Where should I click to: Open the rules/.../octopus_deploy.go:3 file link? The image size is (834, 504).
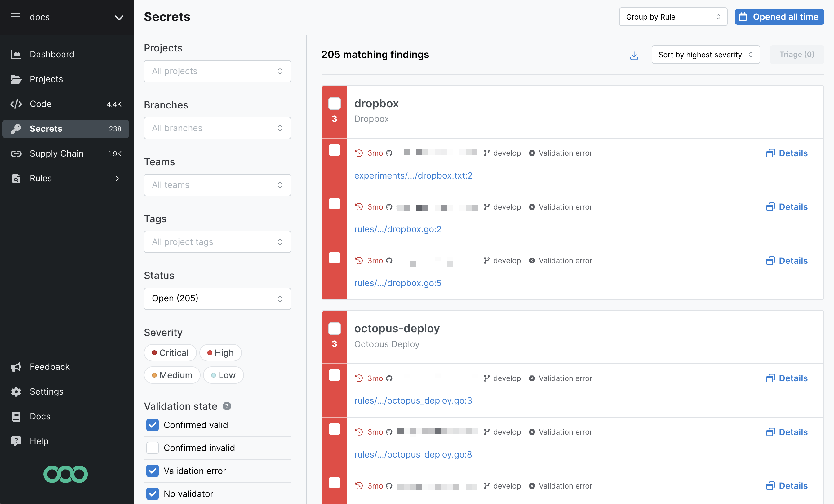click(413, 400)
